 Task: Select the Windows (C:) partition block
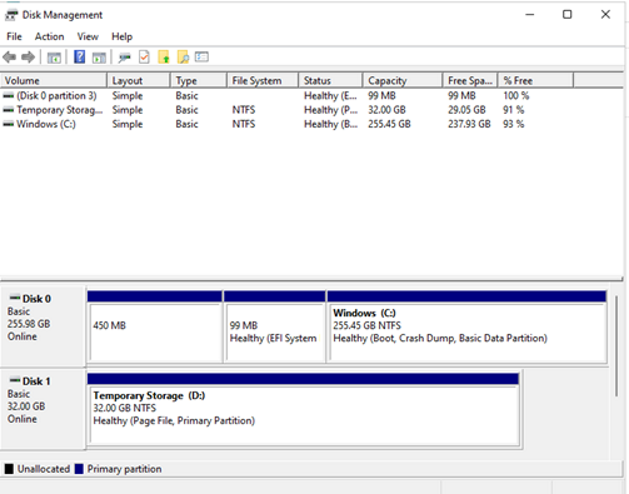[x=467, y=327]
